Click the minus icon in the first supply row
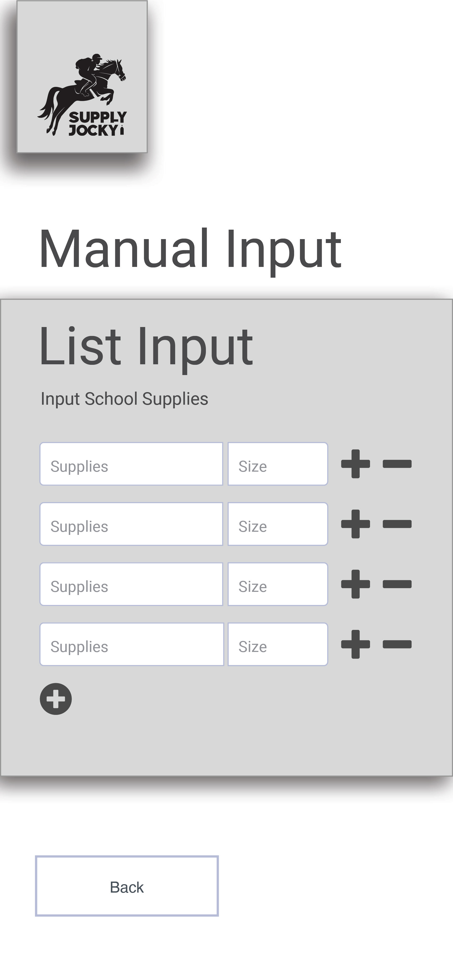Viewport: 453px width, 980px height. point(397,464)
